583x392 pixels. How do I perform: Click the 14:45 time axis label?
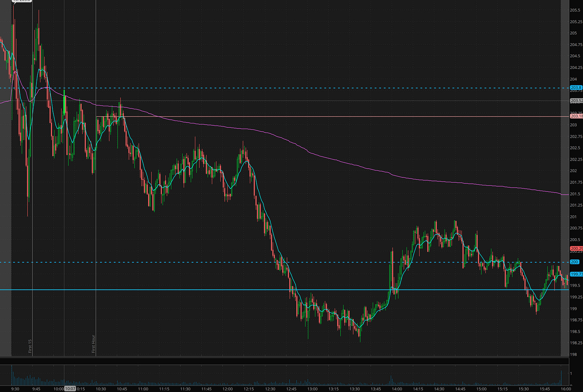point(460,389)
